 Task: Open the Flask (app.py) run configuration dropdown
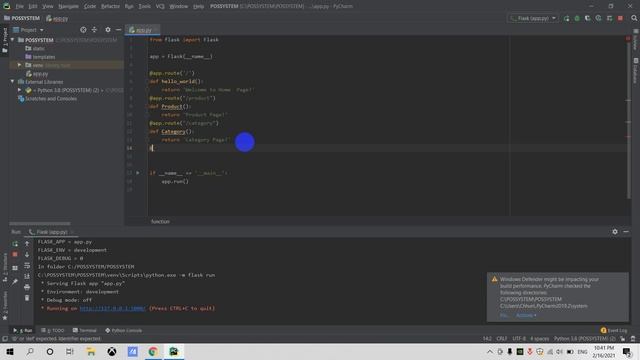pyautogui.click(x=533, y=18)
